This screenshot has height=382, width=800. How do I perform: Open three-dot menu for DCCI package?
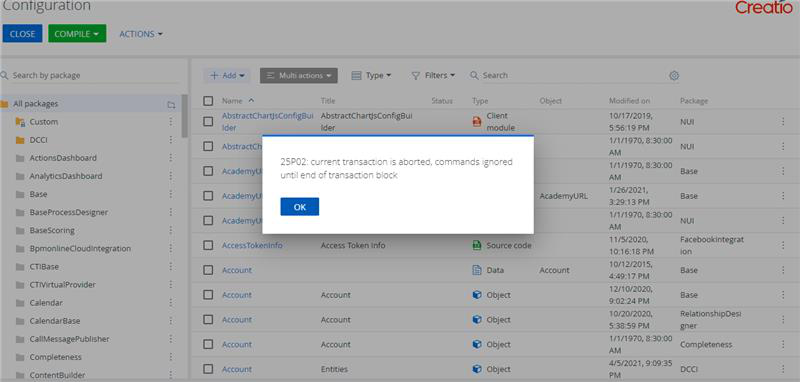171,140
